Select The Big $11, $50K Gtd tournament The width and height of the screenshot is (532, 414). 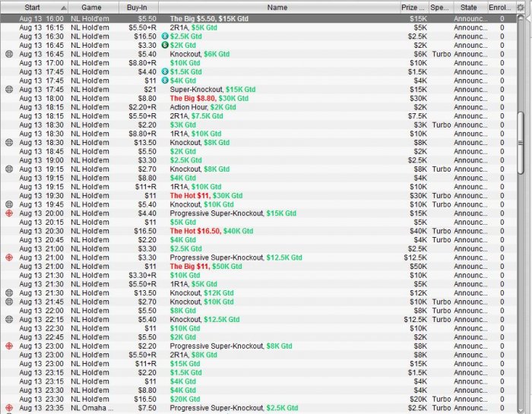coord(258,266)
